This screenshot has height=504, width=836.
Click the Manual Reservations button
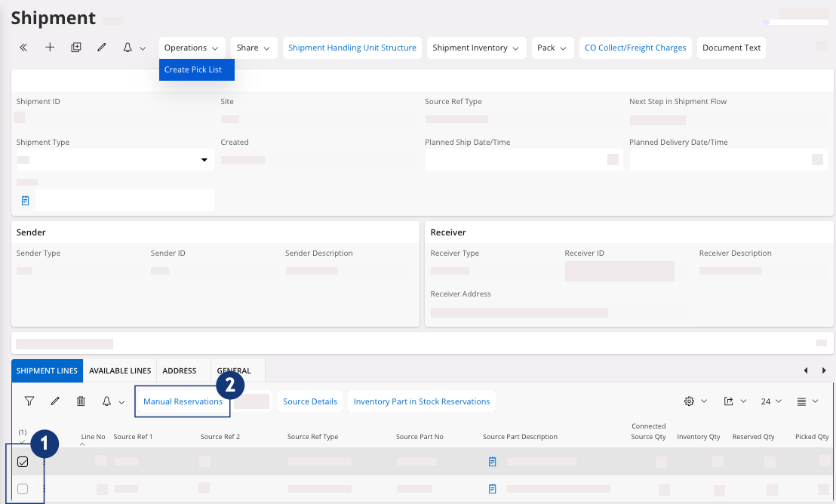(x=183, y=401)
